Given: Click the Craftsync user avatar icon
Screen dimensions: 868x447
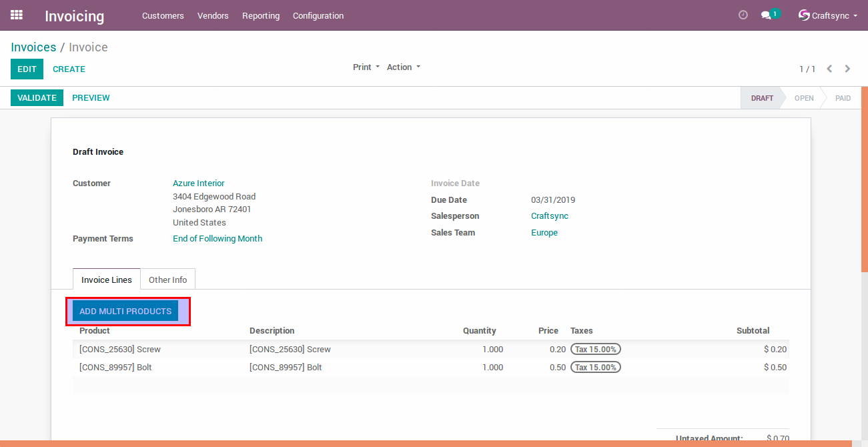Looking at the screenshot, I should [x=804, y=15].
